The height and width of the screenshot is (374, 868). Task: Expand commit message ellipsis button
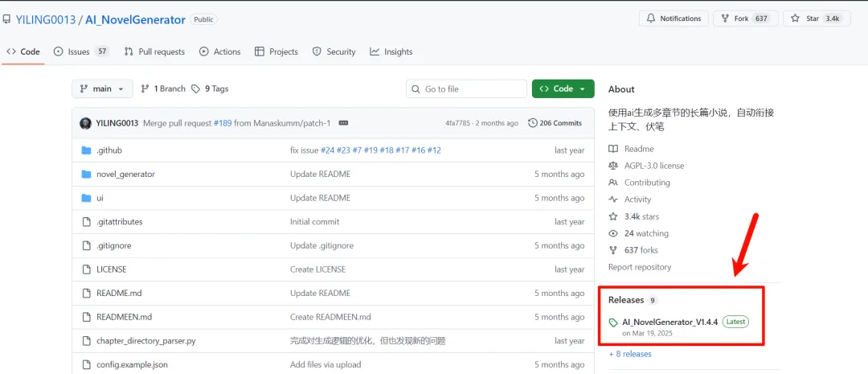(343, 123)
